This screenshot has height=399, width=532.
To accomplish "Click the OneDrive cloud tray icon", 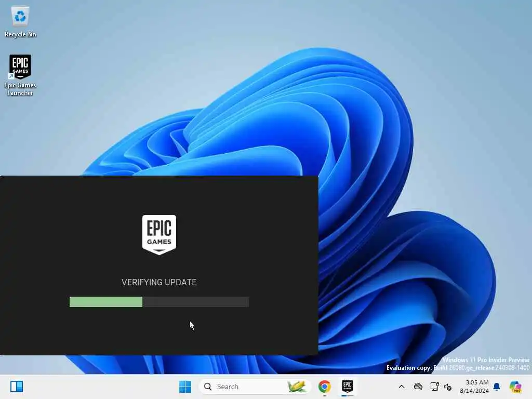I will pyautogui.click(x=418, y=387).
